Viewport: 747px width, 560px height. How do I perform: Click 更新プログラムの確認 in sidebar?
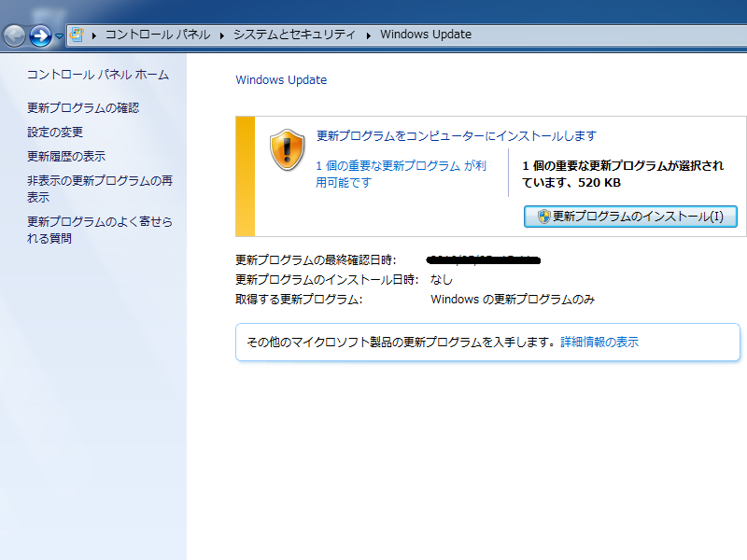pos(83,108)
